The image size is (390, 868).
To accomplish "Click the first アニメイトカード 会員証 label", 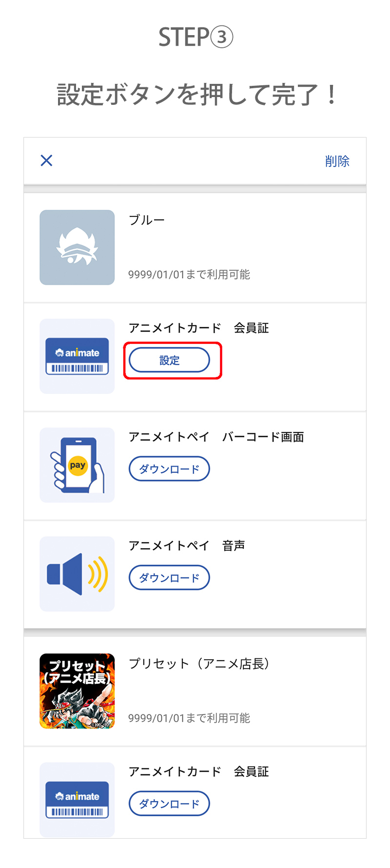I will coord(198,328).
